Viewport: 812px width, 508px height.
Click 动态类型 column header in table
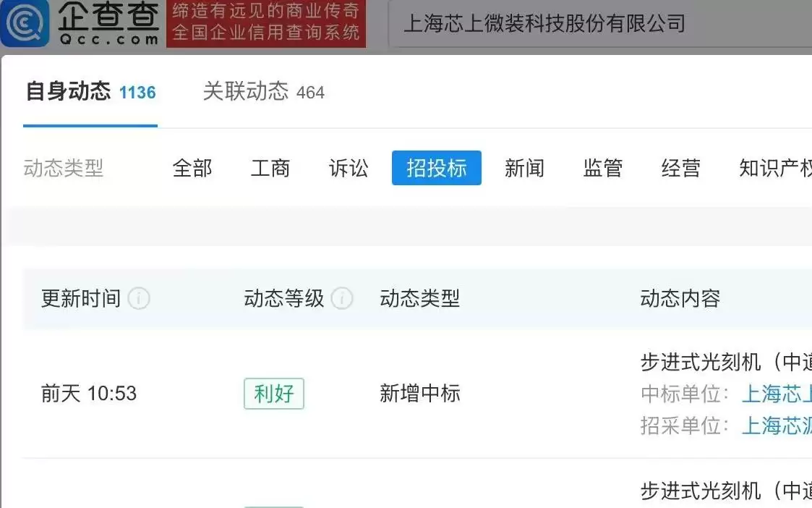(420, 299)
